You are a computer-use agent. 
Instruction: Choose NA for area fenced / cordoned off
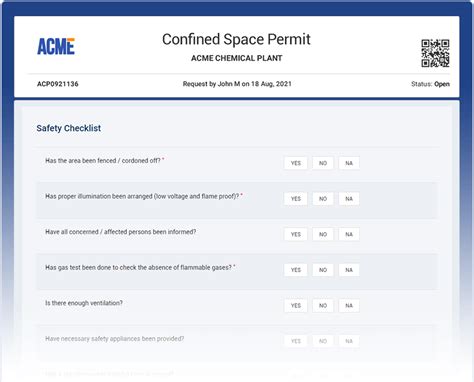point(349,163)
